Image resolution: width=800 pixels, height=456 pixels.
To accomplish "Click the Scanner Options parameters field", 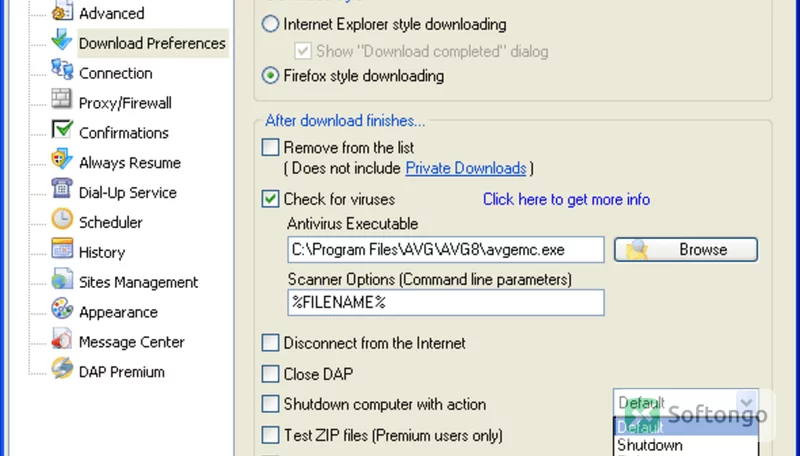I will (x=445, y=302).
